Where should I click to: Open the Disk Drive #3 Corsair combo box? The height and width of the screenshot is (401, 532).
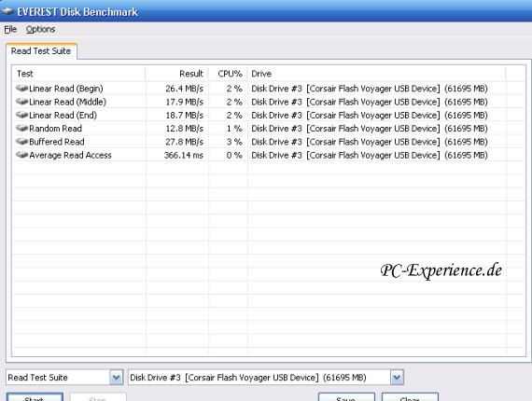[x=266, y=378]
